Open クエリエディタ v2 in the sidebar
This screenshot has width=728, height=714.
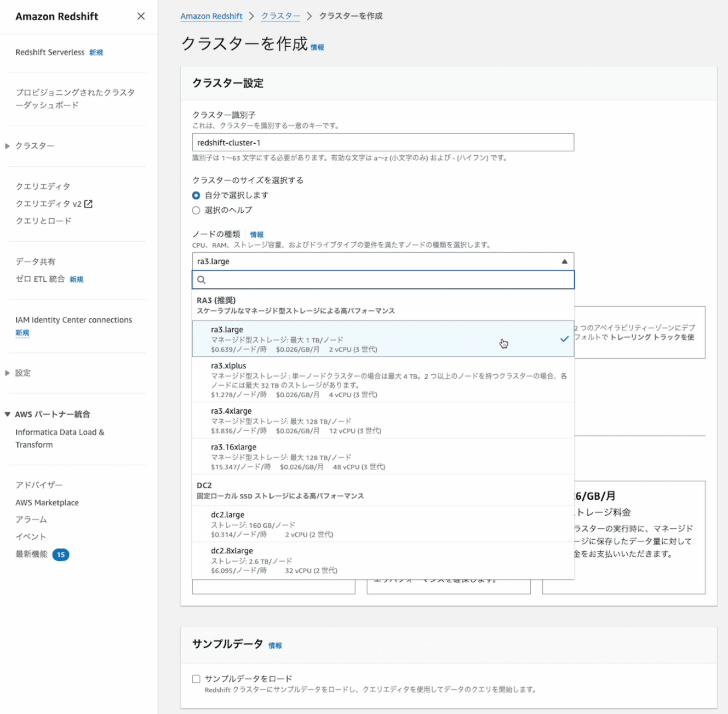(48, 204)
